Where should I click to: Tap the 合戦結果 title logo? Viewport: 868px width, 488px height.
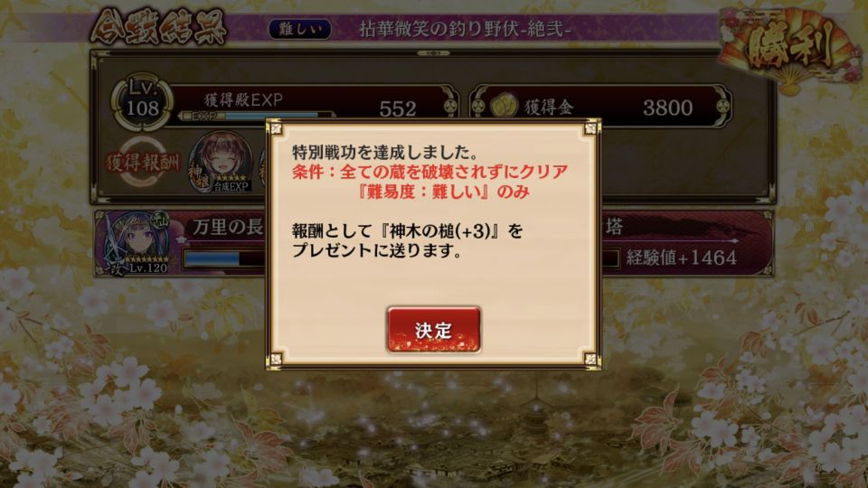tap(158, 26)
